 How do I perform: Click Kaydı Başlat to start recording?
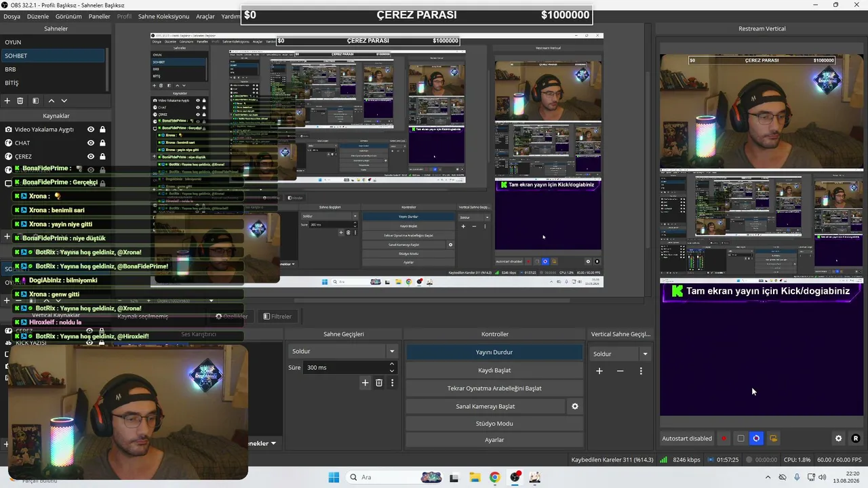494,370
